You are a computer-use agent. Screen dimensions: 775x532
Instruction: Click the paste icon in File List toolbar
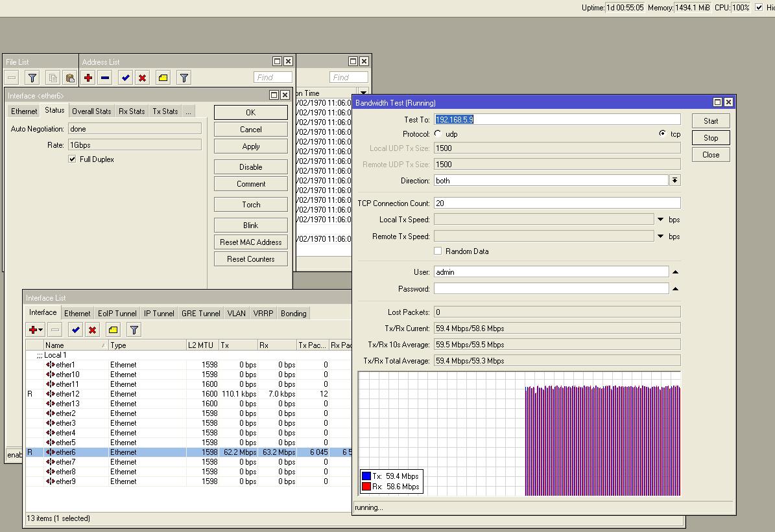(x=69, y=78)
